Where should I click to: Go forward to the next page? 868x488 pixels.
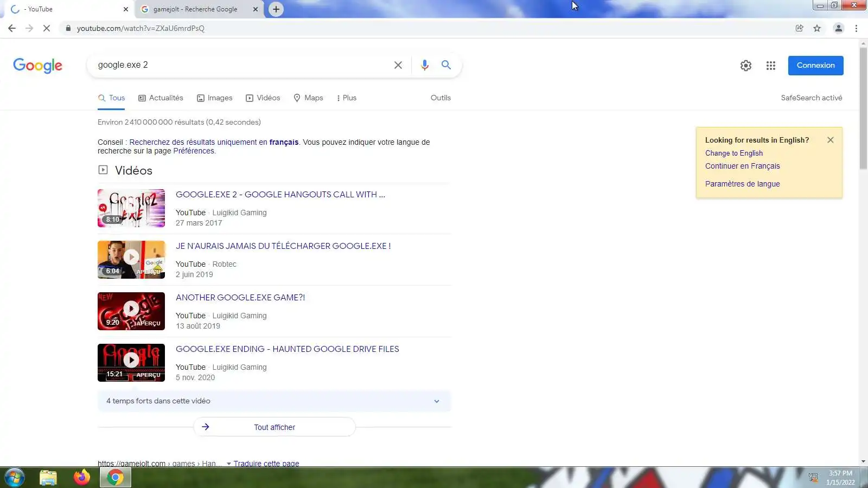(29, 28)
